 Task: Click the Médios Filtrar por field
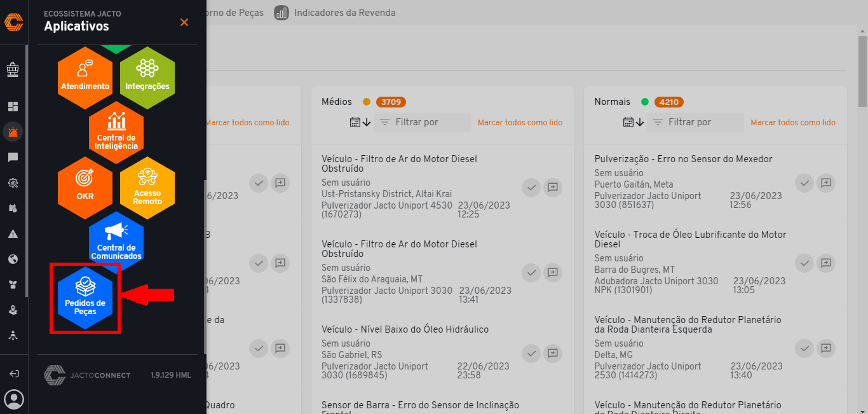click(x=423, y=122)
